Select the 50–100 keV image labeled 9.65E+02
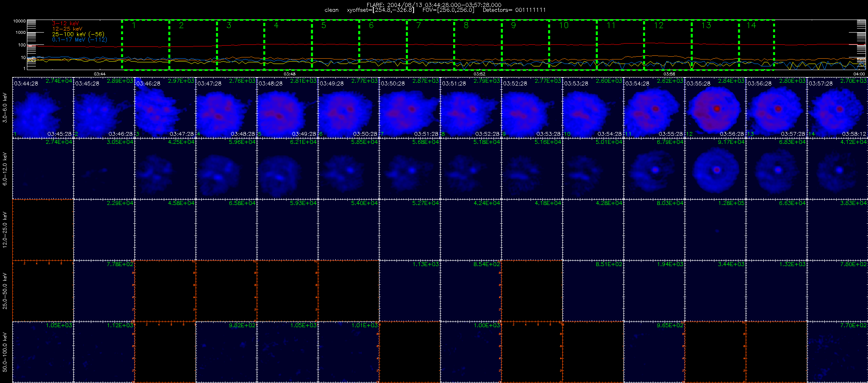 pos(654,352)
